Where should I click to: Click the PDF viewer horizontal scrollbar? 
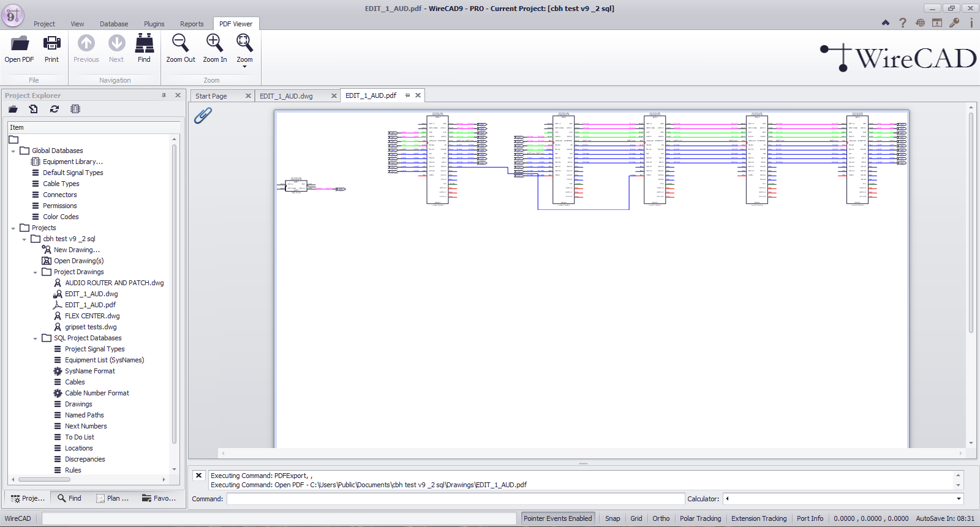(592, 453)
